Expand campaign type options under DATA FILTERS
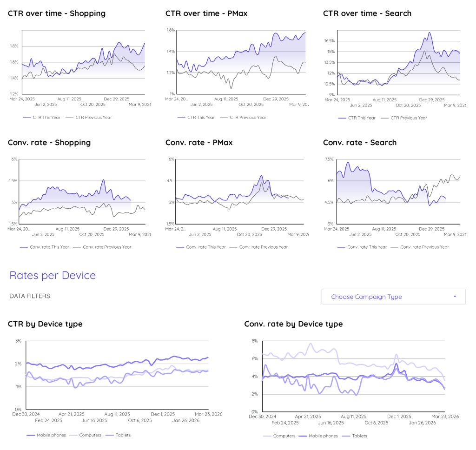The image size is (476, 450). pos(393,296)
